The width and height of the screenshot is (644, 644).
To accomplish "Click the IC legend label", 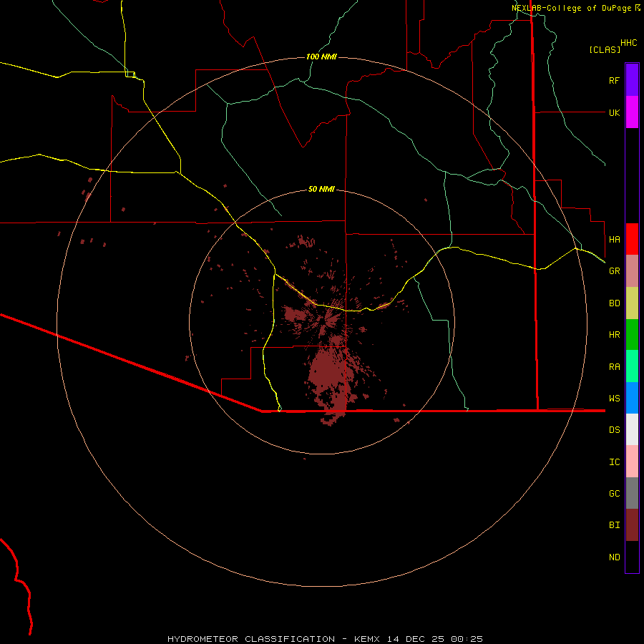I will click(614, 462).
